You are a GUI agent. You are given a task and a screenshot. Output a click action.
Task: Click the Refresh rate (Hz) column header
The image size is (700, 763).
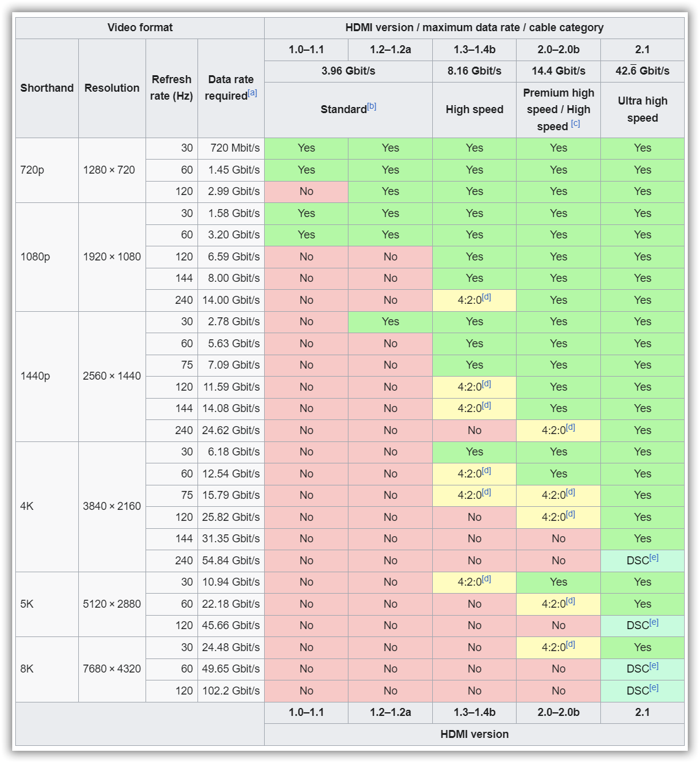[172, 88]
